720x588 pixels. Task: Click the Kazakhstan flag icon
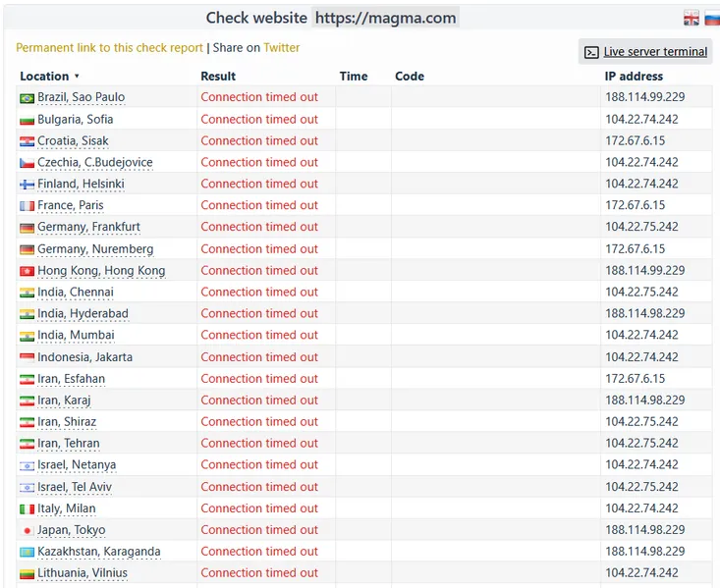point(27,553)
